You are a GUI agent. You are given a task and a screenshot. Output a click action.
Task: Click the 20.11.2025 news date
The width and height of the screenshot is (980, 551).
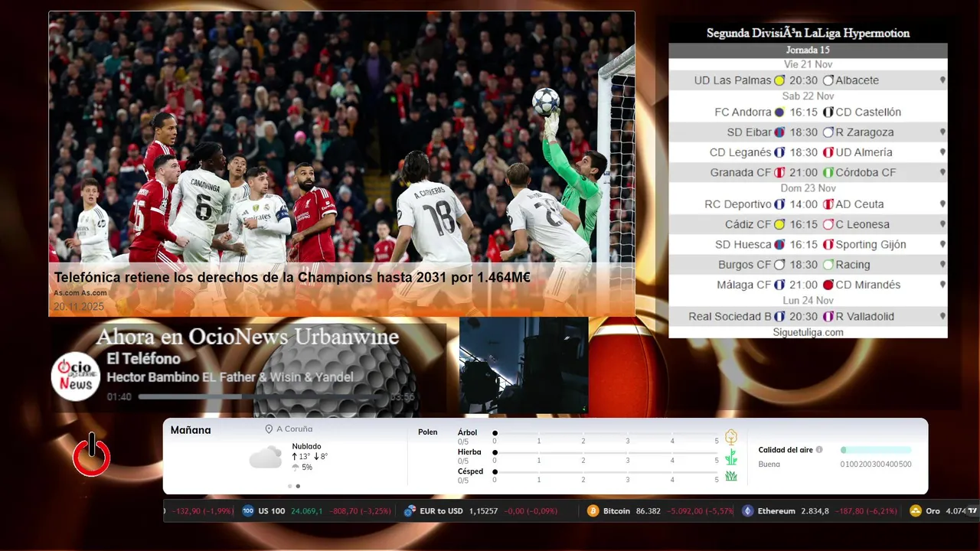[78, 306]
